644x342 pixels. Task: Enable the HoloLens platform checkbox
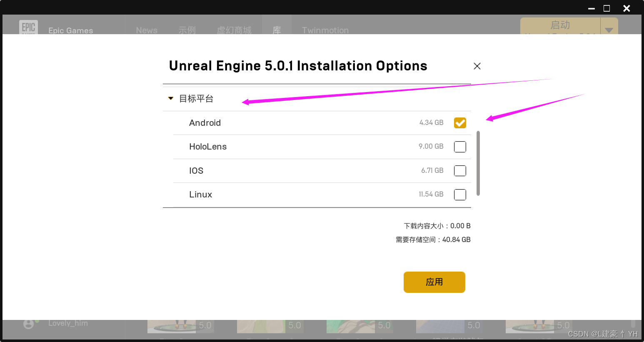[460, 147]
